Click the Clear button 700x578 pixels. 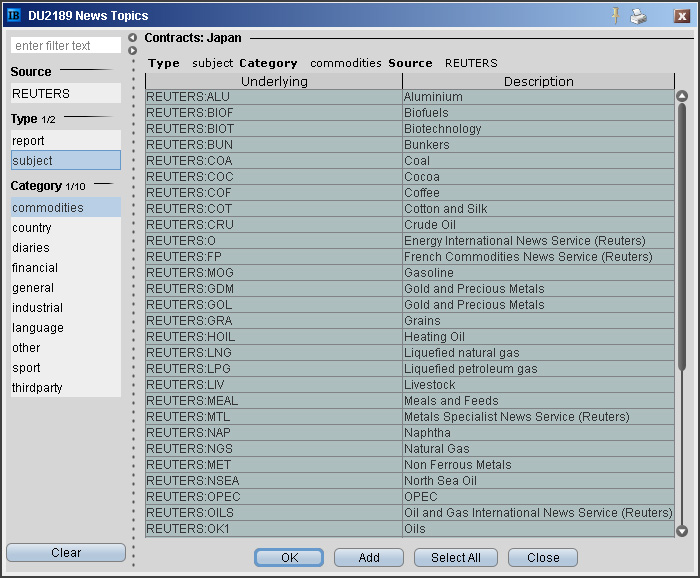pos(66,553)
